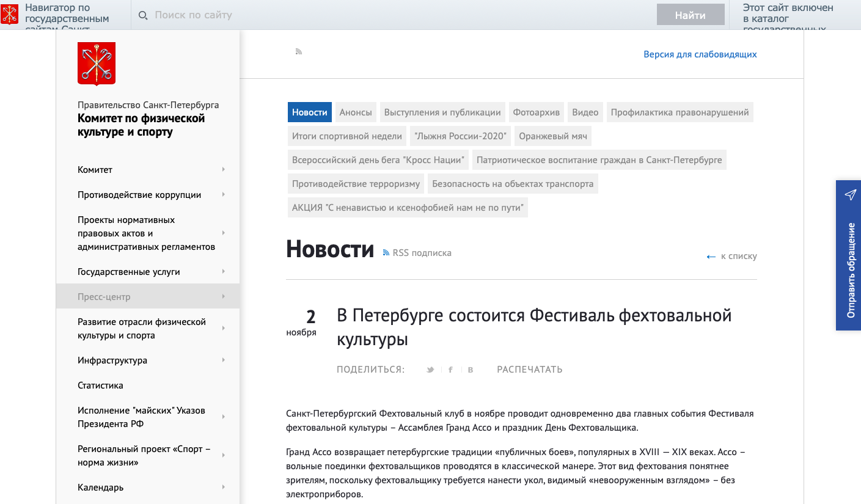Share the article on Facebook

[x=450, y=370]
